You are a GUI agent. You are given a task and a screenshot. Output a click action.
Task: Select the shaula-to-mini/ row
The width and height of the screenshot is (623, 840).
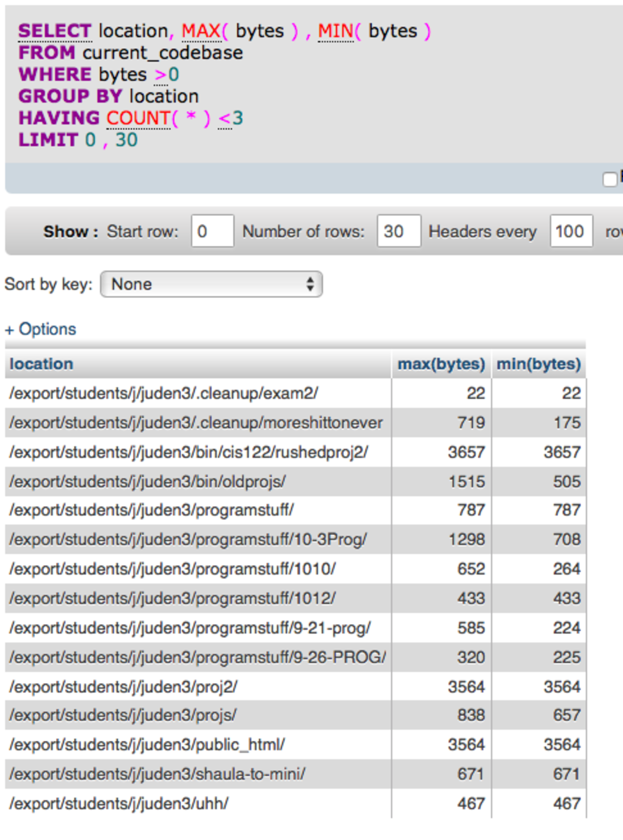coord(157,774)
